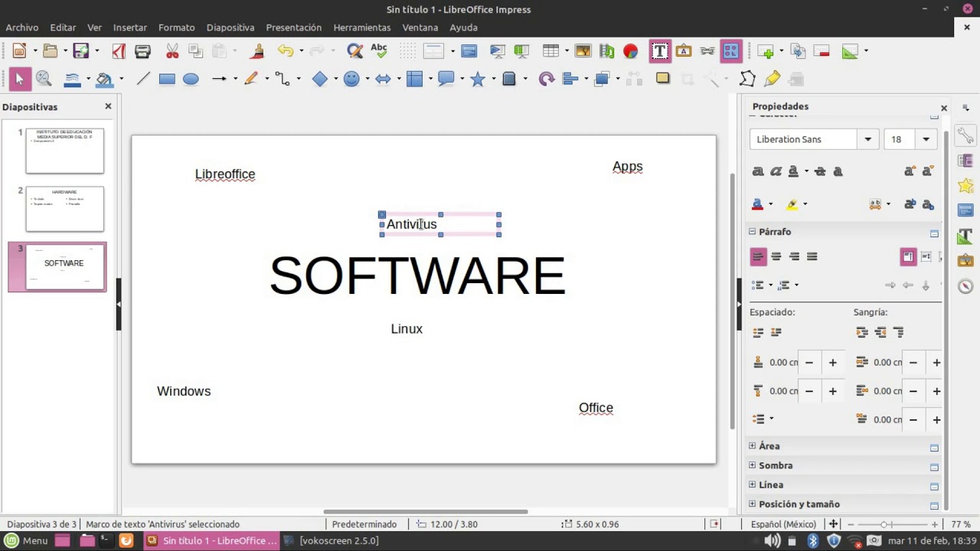Click the Mint Menu button
The height and width of the screenshot is (551, 980).
(28, 540)
